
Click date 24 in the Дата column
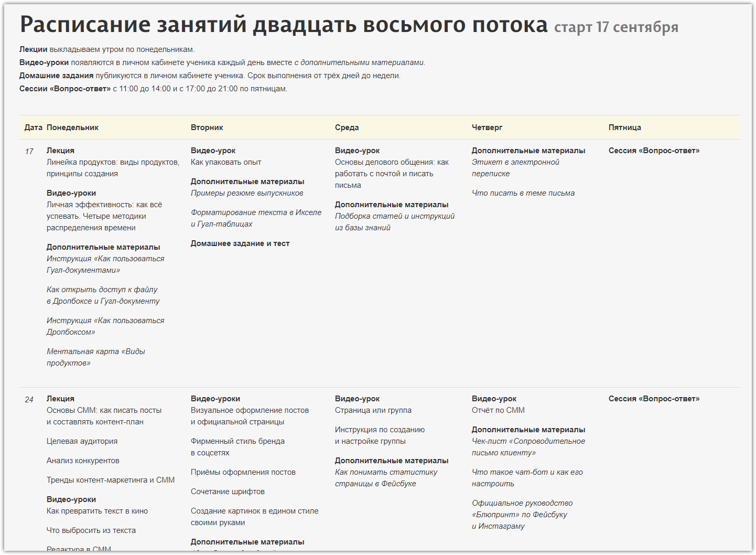pos(29,400)
